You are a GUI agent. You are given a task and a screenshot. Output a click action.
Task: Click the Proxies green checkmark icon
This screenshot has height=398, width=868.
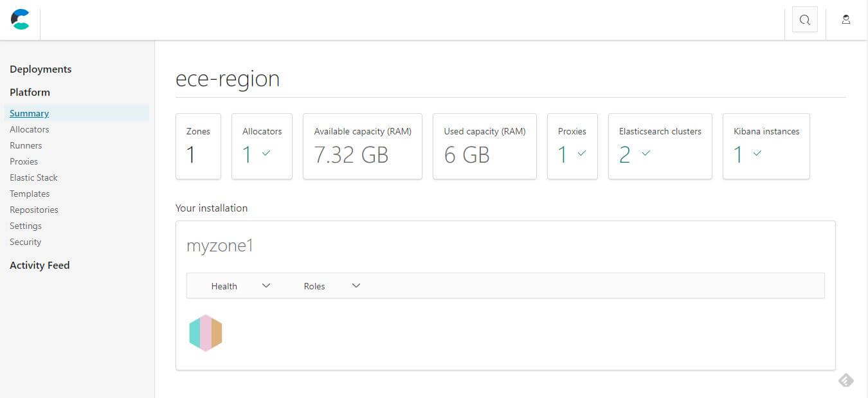[582, 153]
